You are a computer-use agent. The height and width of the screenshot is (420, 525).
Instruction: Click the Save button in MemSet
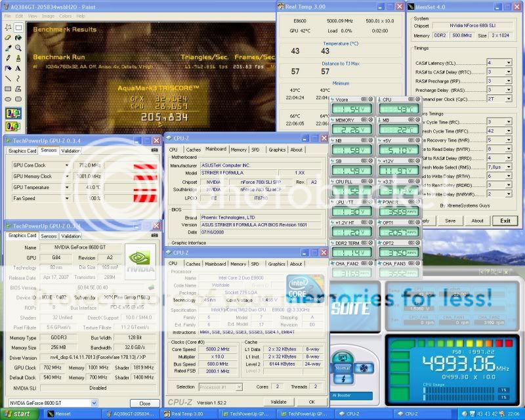click(x=450, y=220)
